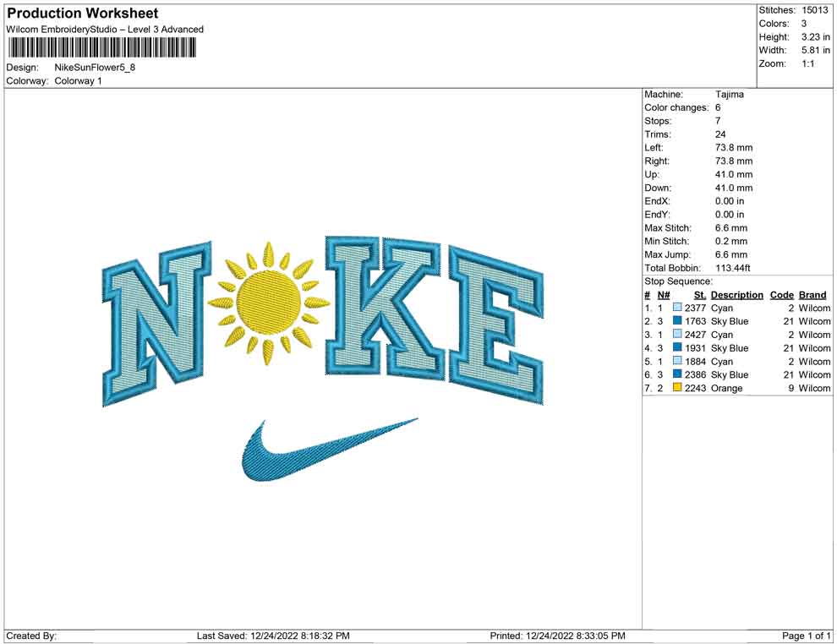Screen dimensions: 837x644
Task: Click the 'Max Jump:' label
Action: point(667,254)
